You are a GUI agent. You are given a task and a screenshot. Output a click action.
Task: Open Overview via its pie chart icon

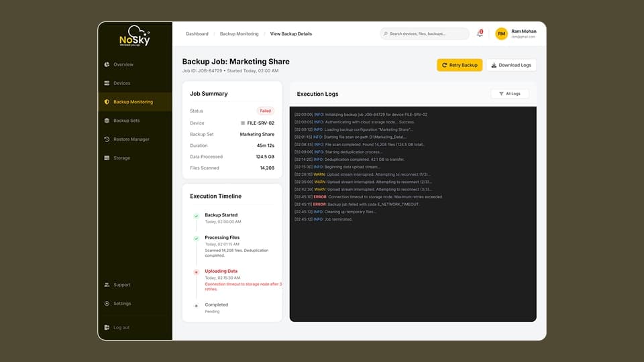107,64
